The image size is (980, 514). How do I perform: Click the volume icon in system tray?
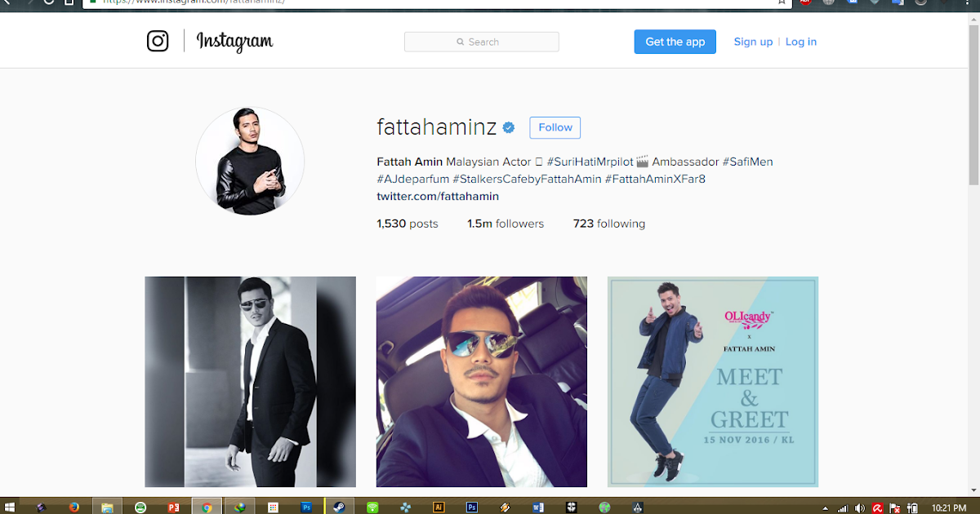[x=858, y=507]
